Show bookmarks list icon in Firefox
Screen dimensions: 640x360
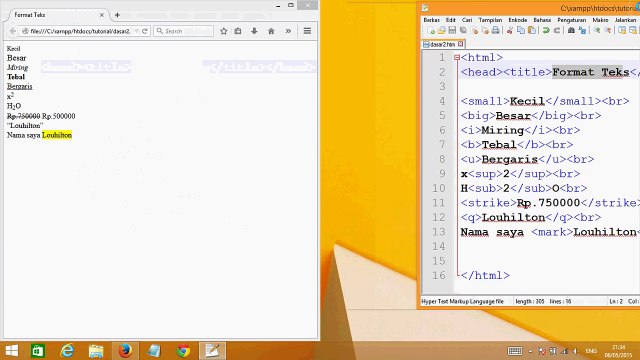tap(238, 31)
